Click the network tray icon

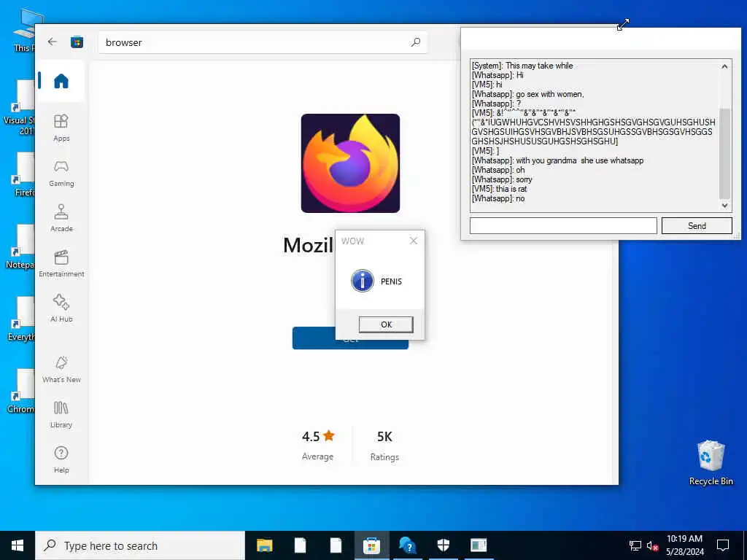(635, 545)
